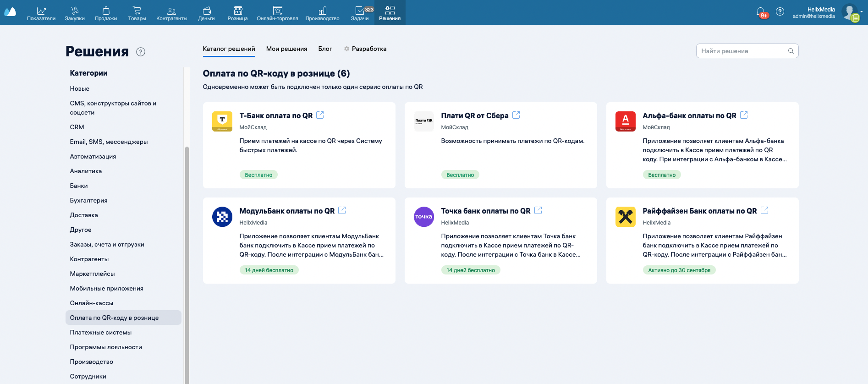Select the Аналитика category
The width and height of the screenshot is (868, 384).
(86, 171)
